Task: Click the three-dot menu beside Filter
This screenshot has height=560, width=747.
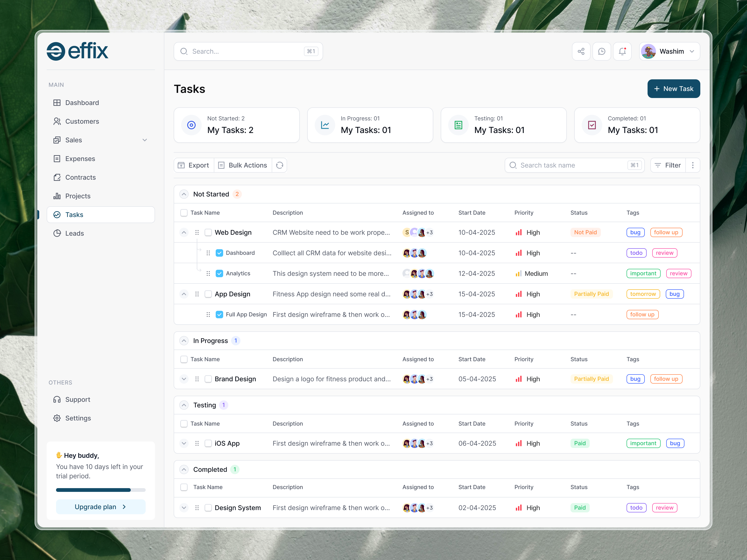Action: (693, 165)
